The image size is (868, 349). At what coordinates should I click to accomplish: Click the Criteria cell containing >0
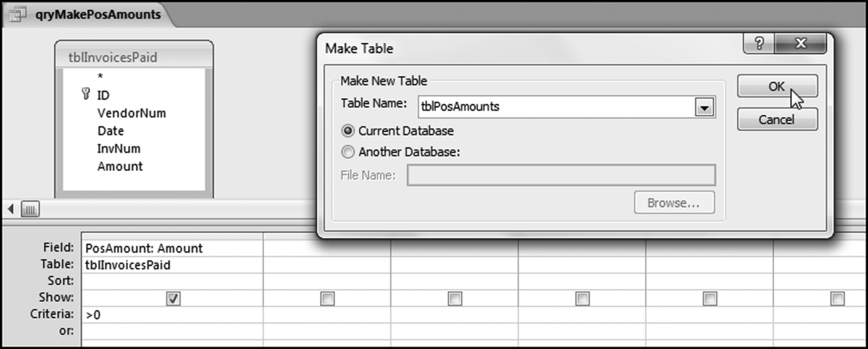coord(172,315)
